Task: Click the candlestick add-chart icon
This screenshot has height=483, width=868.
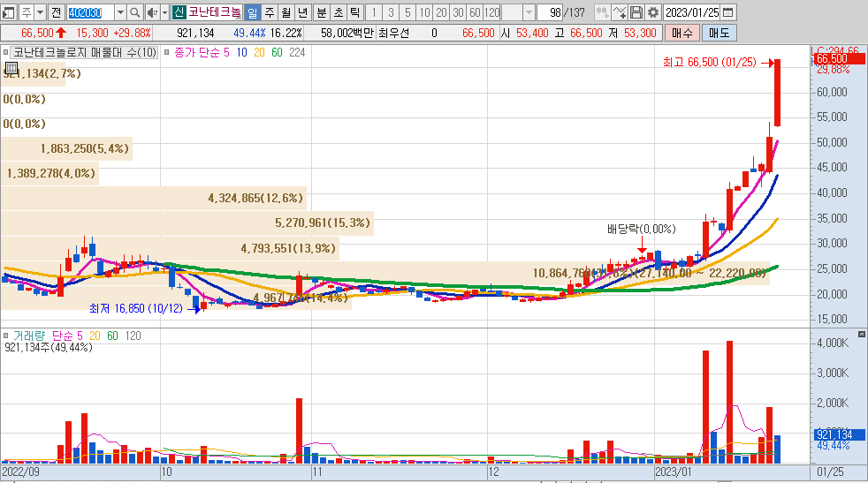Action: [x=602, y=12]
